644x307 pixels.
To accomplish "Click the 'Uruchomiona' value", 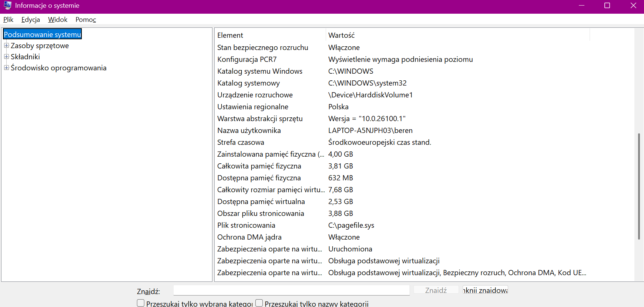I will click(x=350, y=249).
